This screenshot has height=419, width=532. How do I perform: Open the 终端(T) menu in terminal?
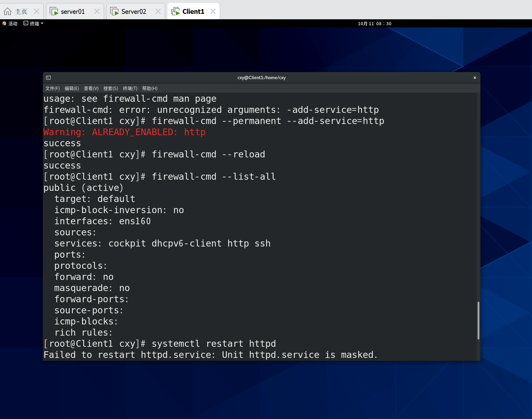(x=130, y=88)
